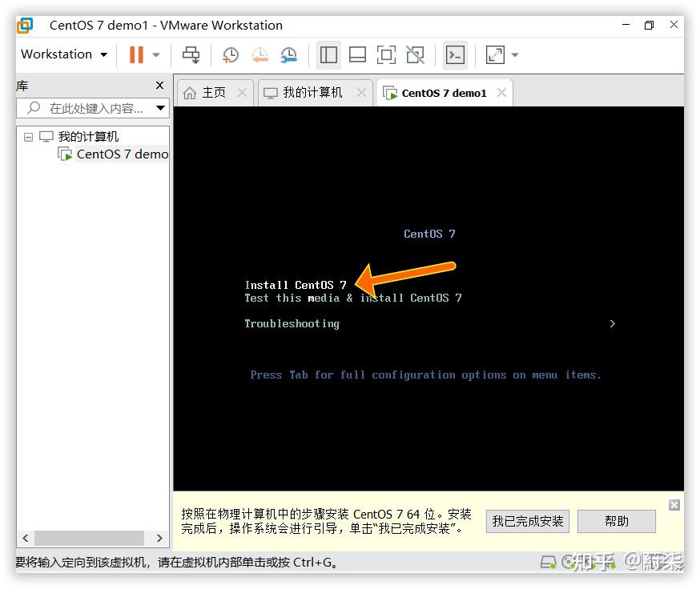This screenshot has width=700, height=589.
Task: Toggle the library sidebar panel icon
Action: [328, 54]
